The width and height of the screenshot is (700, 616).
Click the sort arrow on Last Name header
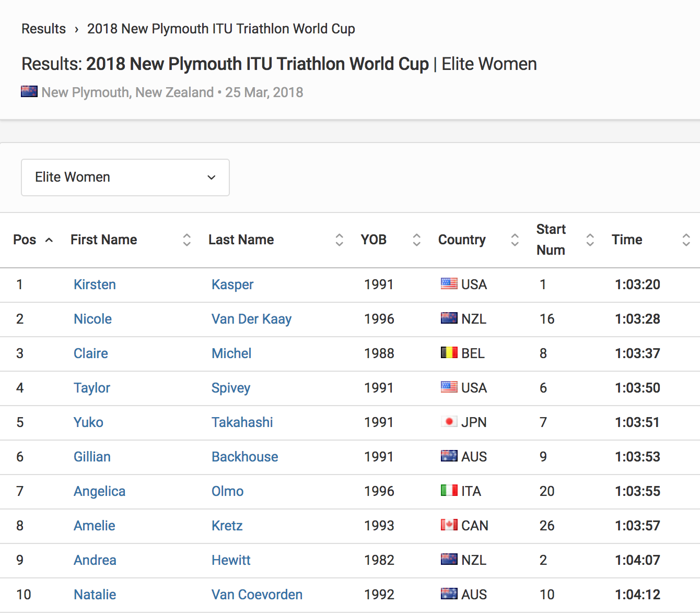340,240
